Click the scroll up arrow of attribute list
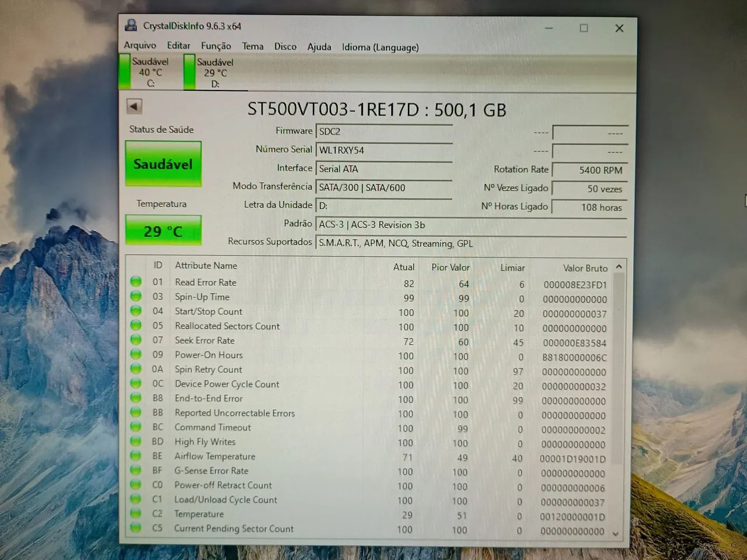 [619, 267]
